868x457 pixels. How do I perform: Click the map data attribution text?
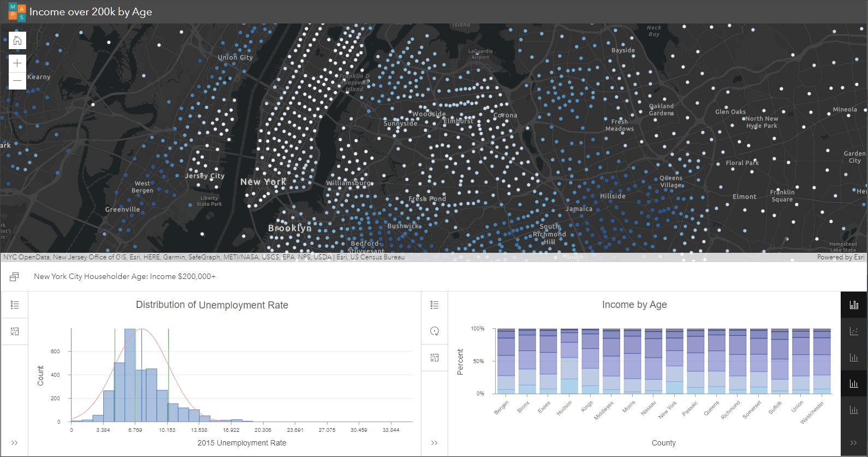point(204,257)
